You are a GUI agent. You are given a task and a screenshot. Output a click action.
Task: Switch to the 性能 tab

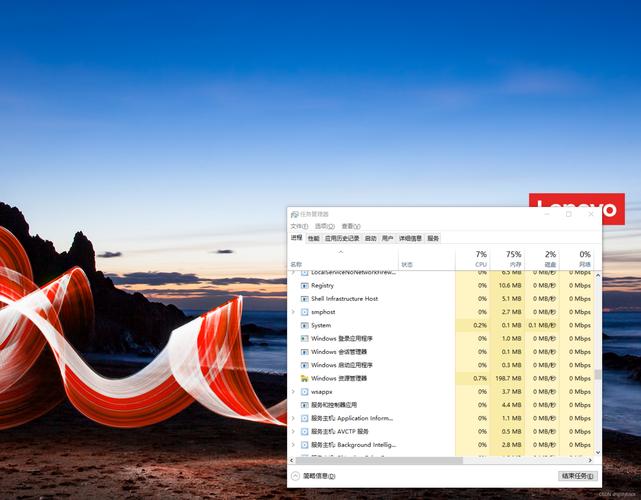314,238
